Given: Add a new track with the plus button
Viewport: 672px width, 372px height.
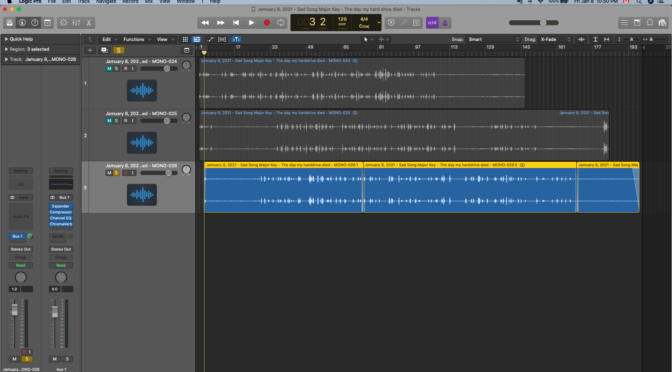Looking at the screenshot, I should 90,50.
